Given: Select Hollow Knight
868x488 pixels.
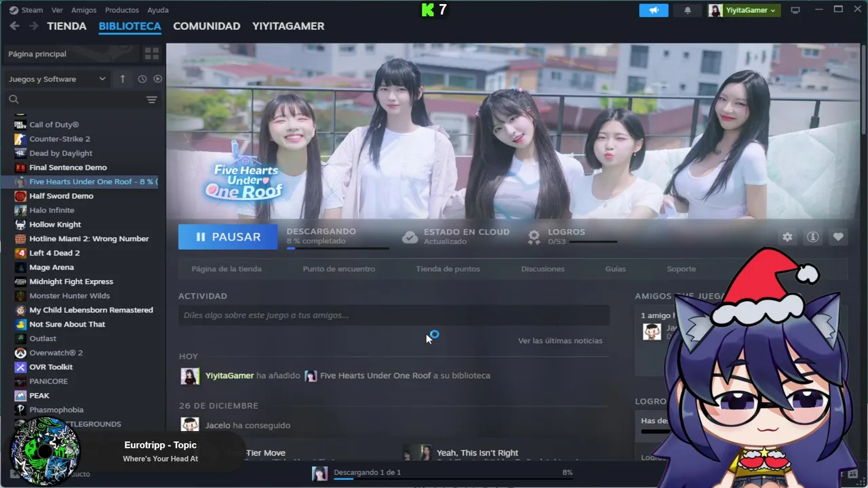Looking at the screenshot, I should coord(55,224).
